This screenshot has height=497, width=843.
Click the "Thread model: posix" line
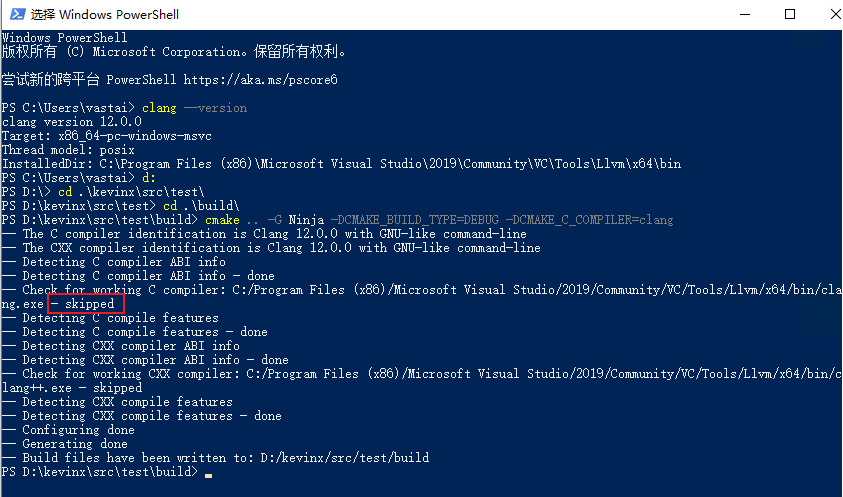pyautogui.click(x=69, y=149)
